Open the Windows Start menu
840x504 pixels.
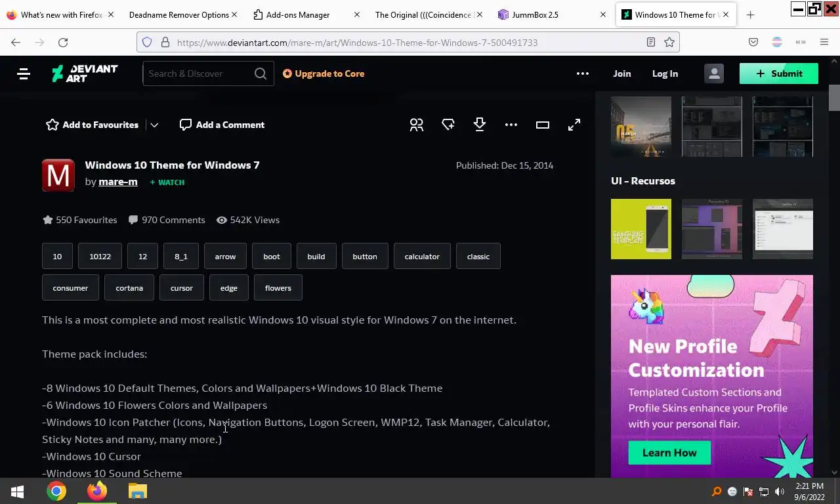click(x=17, y=492)
